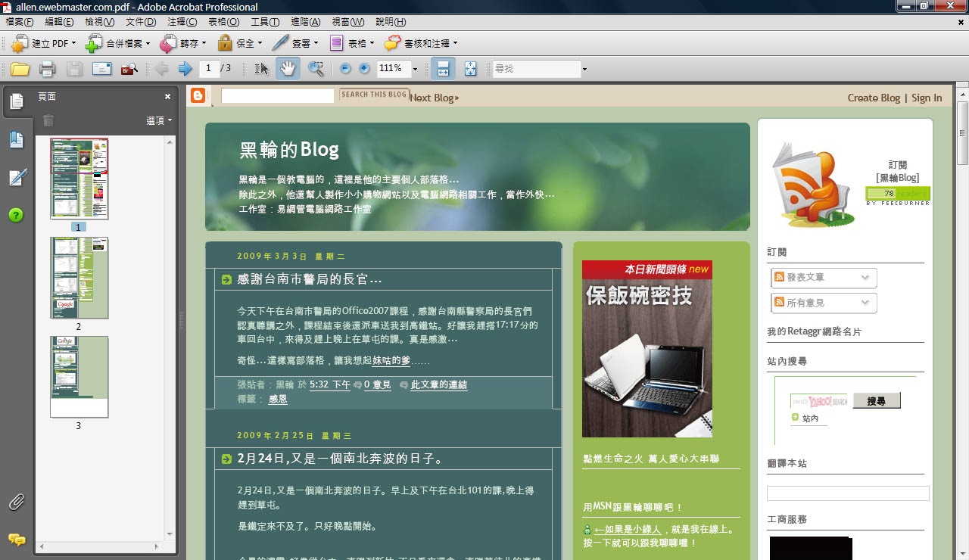Select the Marquee Zoom tool
This screenshot has width=969, height=560.
tap(316, 69)
